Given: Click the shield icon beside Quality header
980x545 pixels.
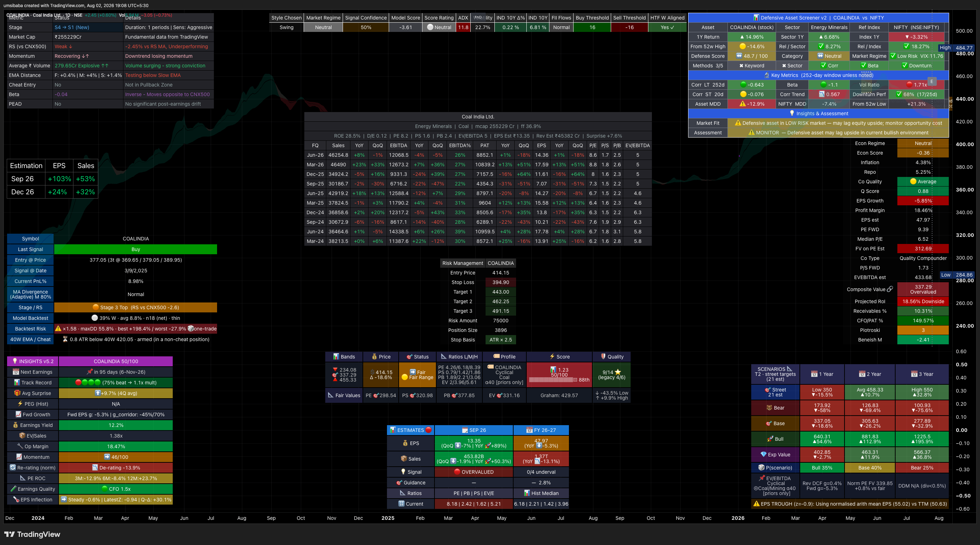Looking at the screenshot, I should [603, 356].
